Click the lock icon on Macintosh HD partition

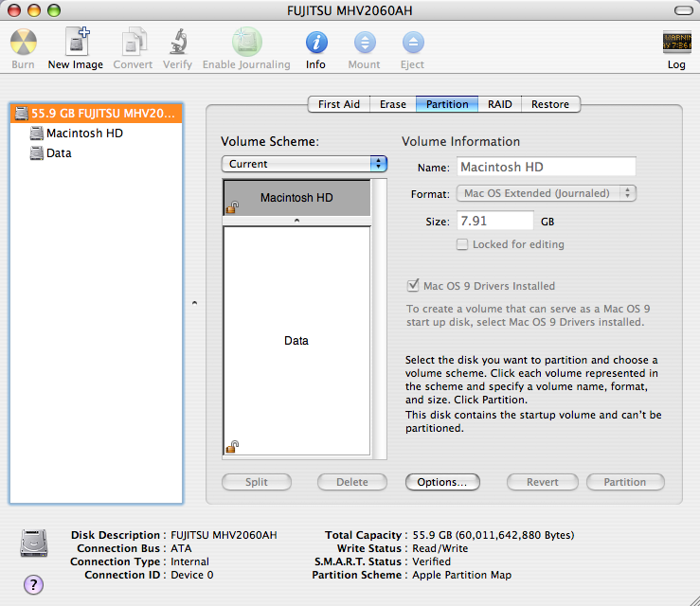[x=232, y=207]
